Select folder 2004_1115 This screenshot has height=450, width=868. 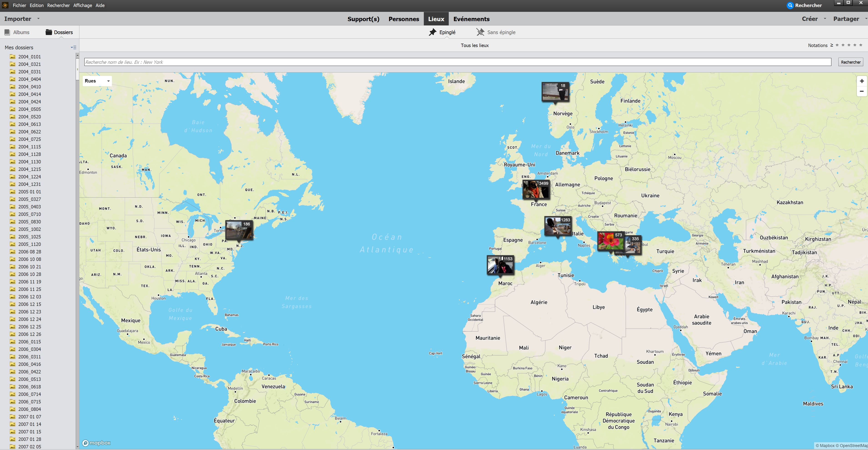[x=29, y=147]
